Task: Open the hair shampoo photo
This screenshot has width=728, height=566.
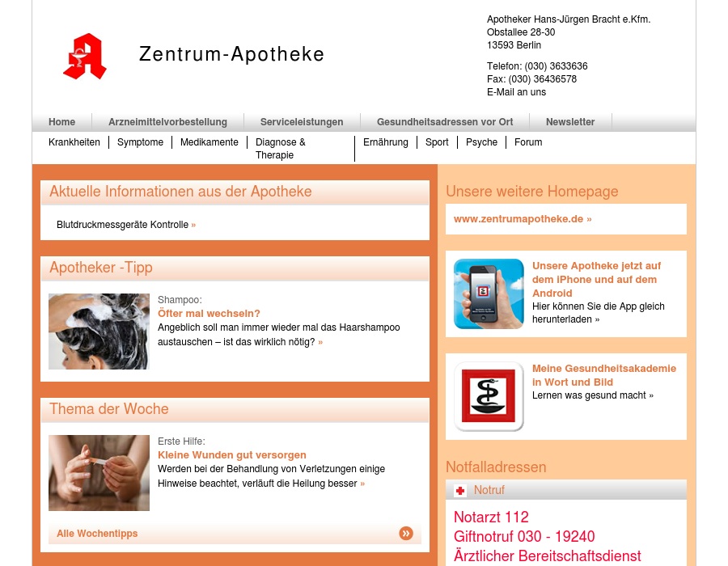Action: tap(99, 332)
